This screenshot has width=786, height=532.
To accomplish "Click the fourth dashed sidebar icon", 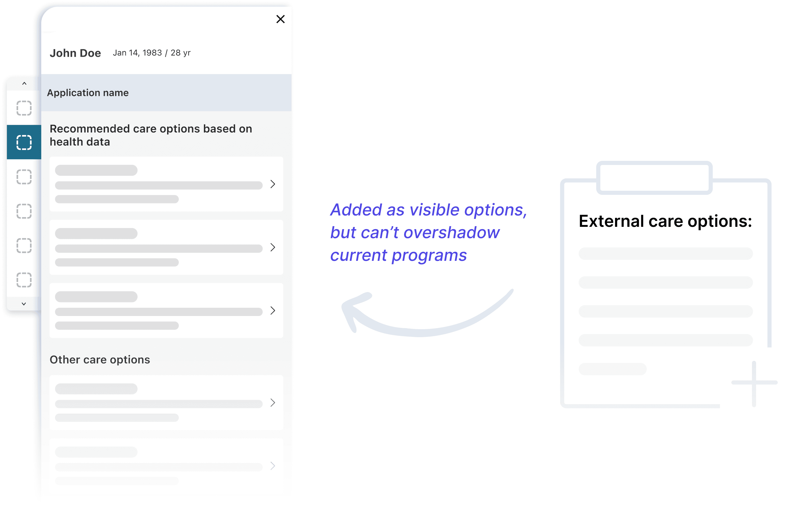I will [24, 211].
